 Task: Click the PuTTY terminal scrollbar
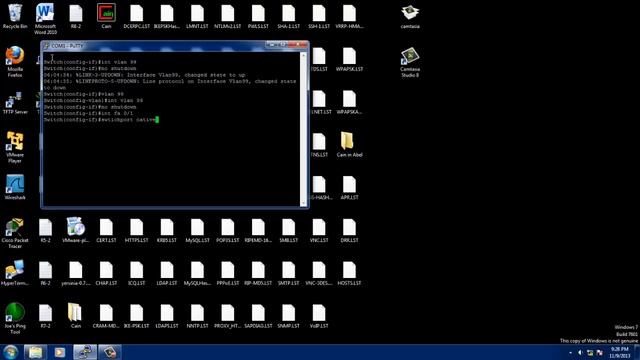303,129
